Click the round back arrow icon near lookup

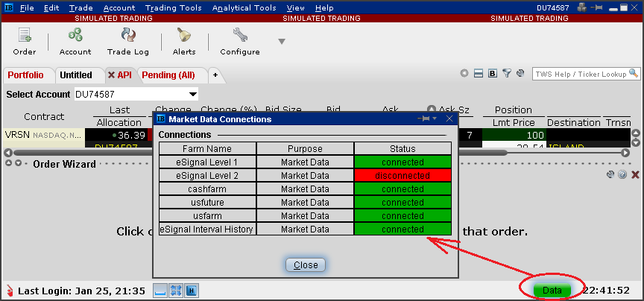coord(464,74)
